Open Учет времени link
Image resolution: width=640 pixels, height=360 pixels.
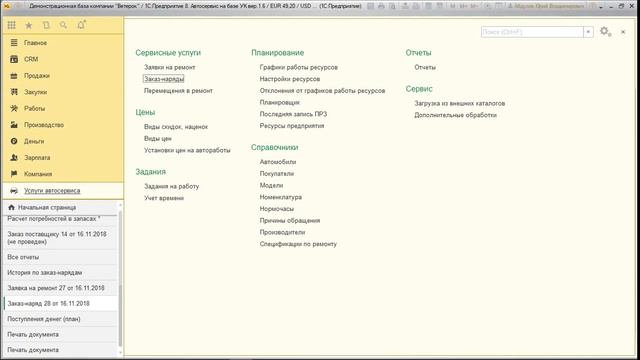coord(164,198)
